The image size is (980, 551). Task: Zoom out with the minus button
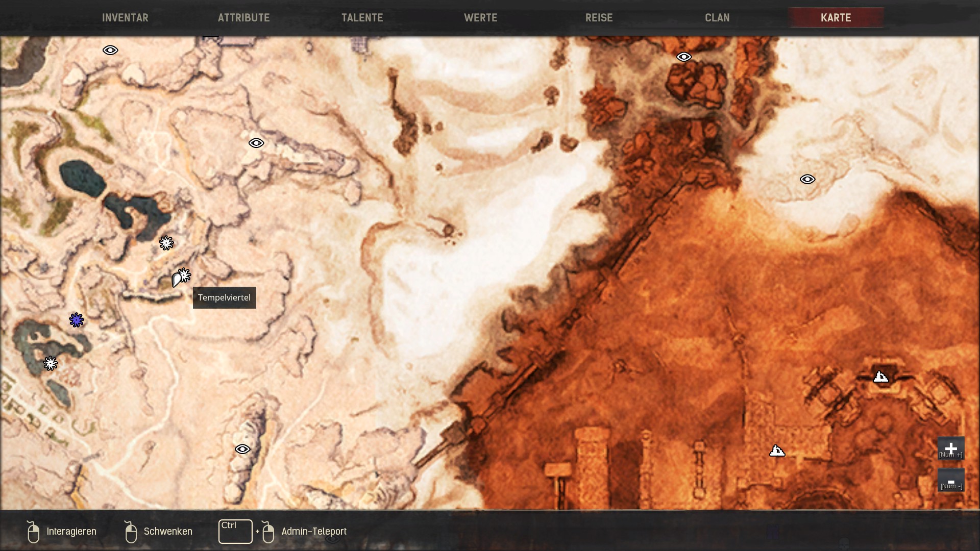tap(950, 481)
